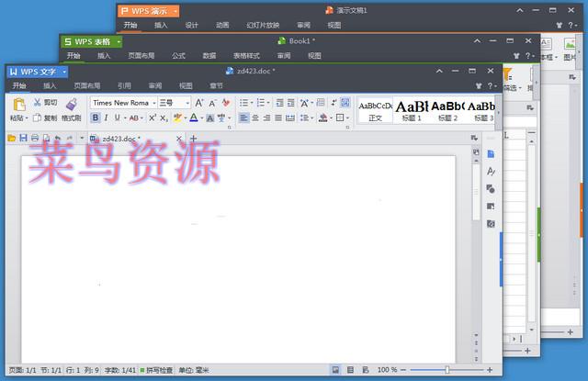This screenshot has width=588, height=381.
Task: Zoom out with the minus button
Action: pos(403,370)
